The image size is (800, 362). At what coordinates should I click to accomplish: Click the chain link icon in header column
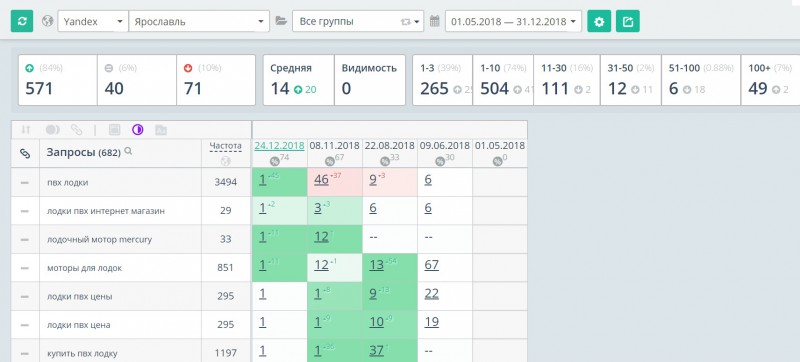click(25, 153)
